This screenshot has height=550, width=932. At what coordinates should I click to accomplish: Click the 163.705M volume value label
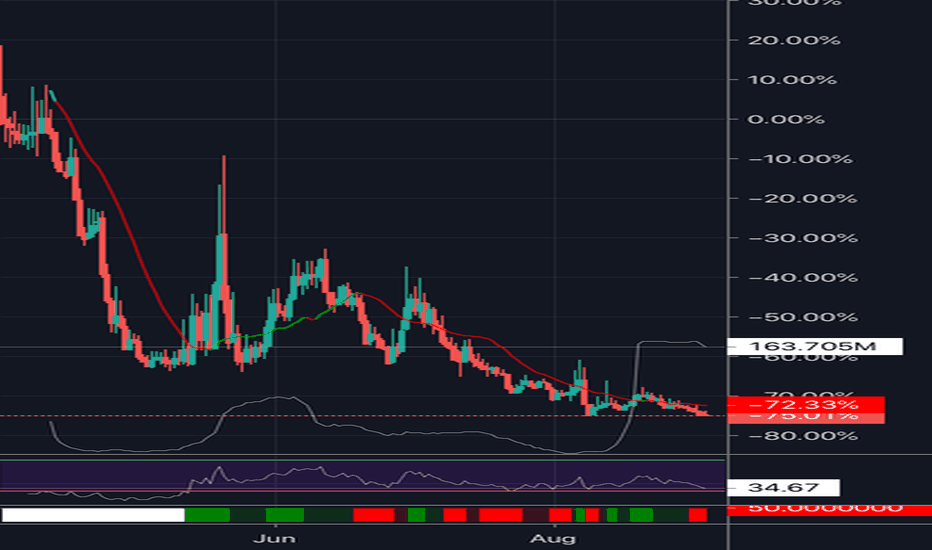click(815, 346)
